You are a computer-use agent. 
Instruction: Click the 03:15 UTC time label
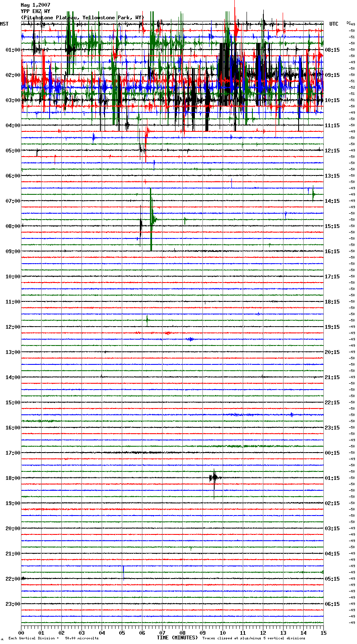pyautogui.click(x=332, y=529)
